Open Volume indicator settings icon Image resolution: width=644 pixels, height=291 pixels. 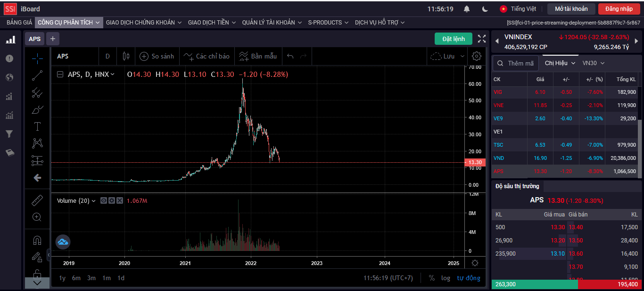click(112, 200)
